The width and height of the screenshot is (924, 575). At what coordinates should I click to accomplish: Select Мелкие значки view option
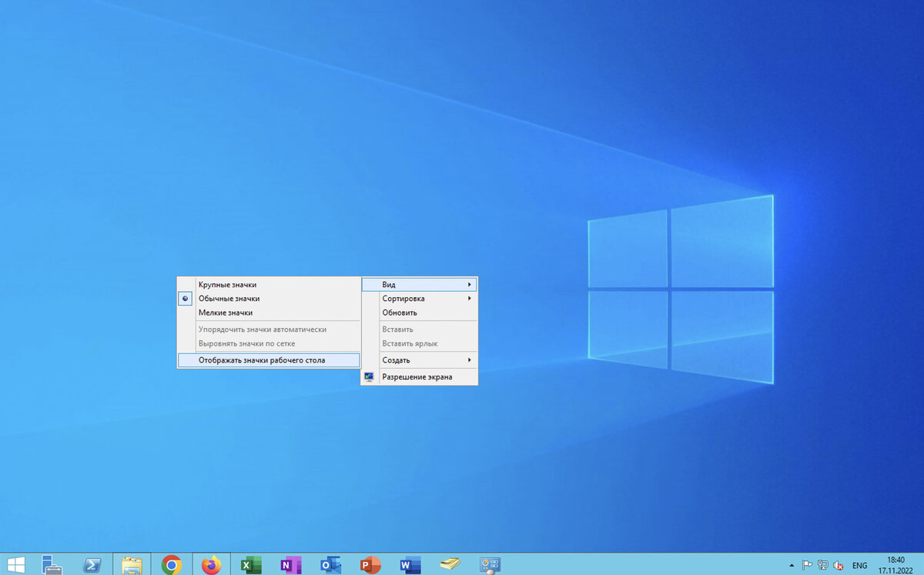(269, 313)
